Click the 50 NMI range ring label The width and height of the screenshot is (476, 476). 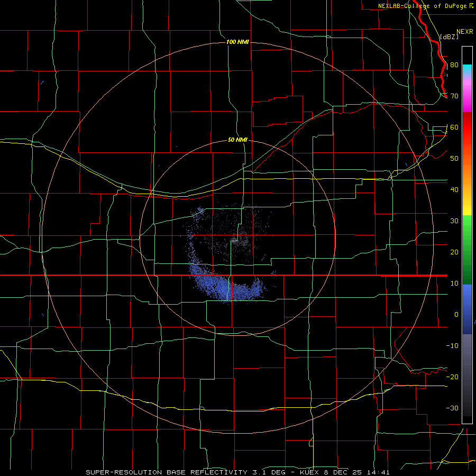point(237,140)
